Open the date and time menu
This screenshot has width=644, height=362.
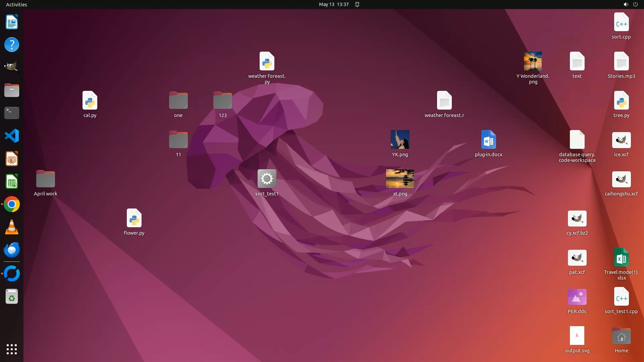334,4
